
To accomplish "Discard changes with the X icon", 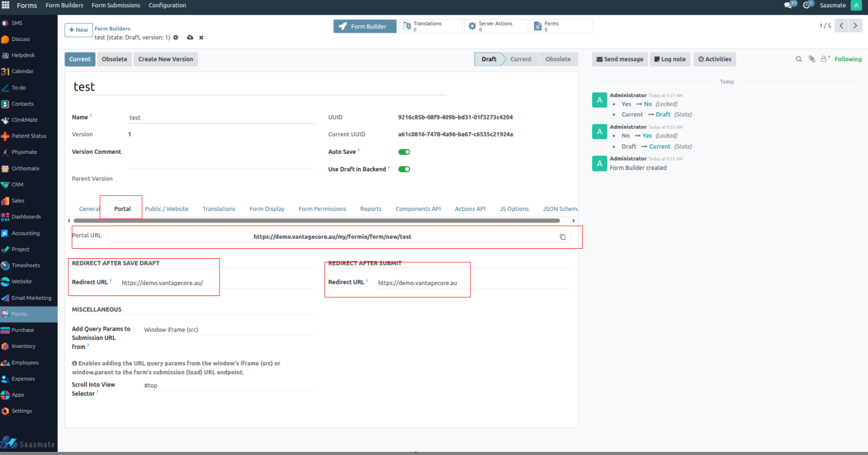I will pos(201,38).
